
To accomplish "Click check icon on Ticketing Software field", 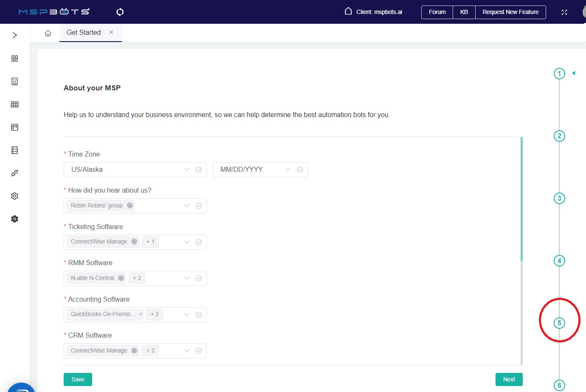I will pyautogui.click(x=198, y=242).
